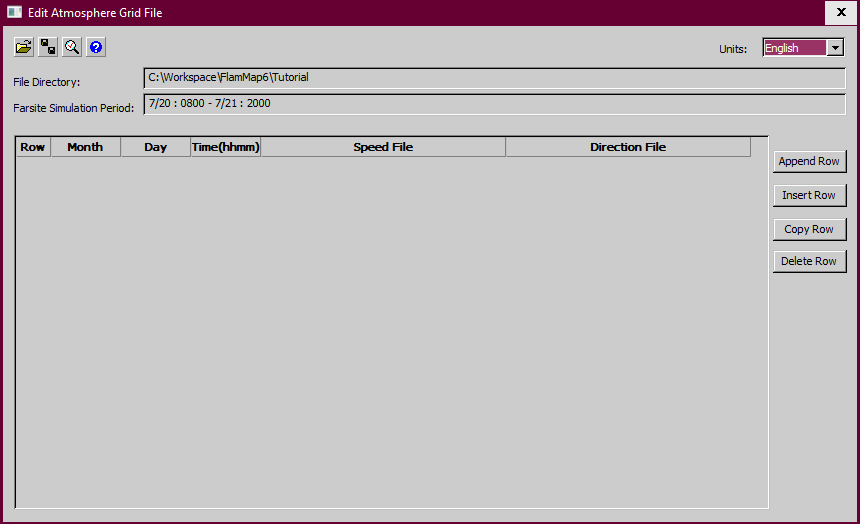Click the 'File Directory:' label
The image size is (860, 524).
pyautogui.click(x=47, y=82)
